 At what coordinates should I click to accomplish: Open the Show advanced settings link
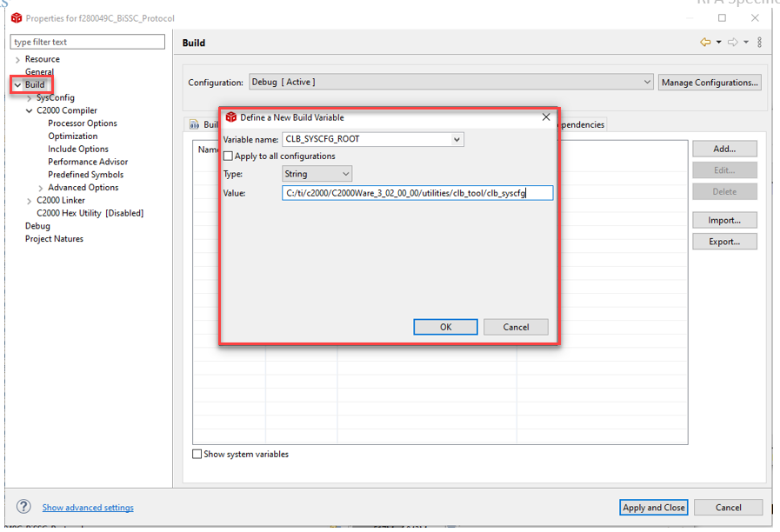(x=88, y=508)
